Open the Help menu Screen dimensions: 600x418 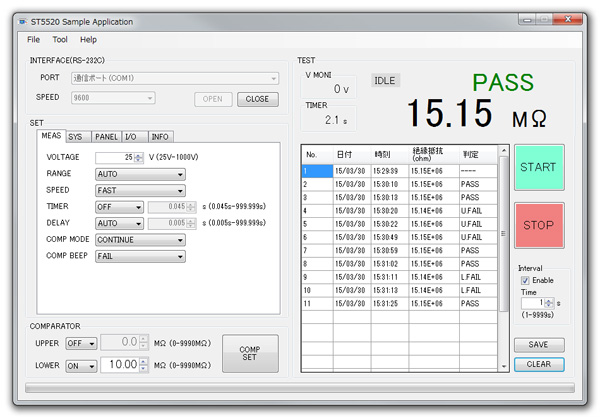(88, 40)
